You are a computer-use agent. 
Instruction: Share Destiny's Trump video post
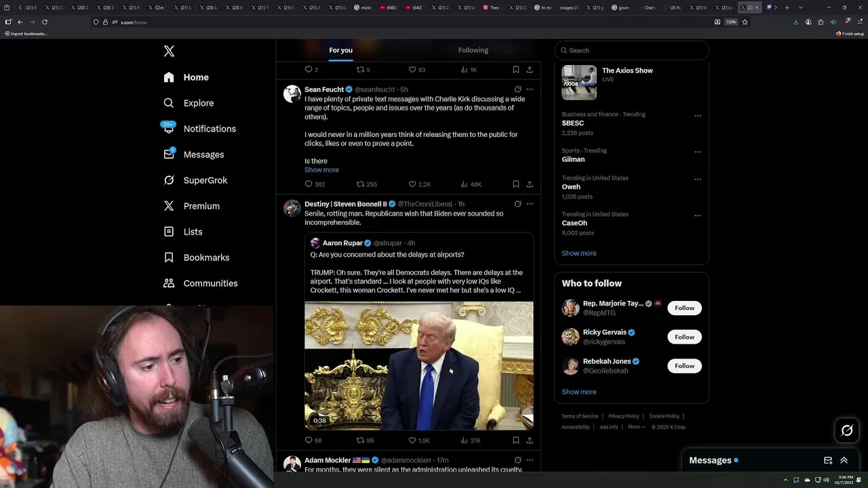pyautogui.click(x=530, y=441)
